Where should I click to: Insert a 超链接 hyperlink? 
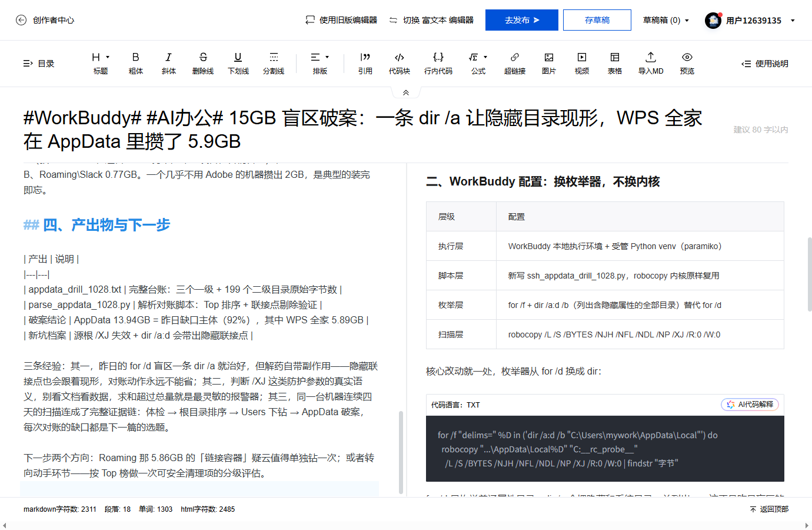[x=515, y=63]
